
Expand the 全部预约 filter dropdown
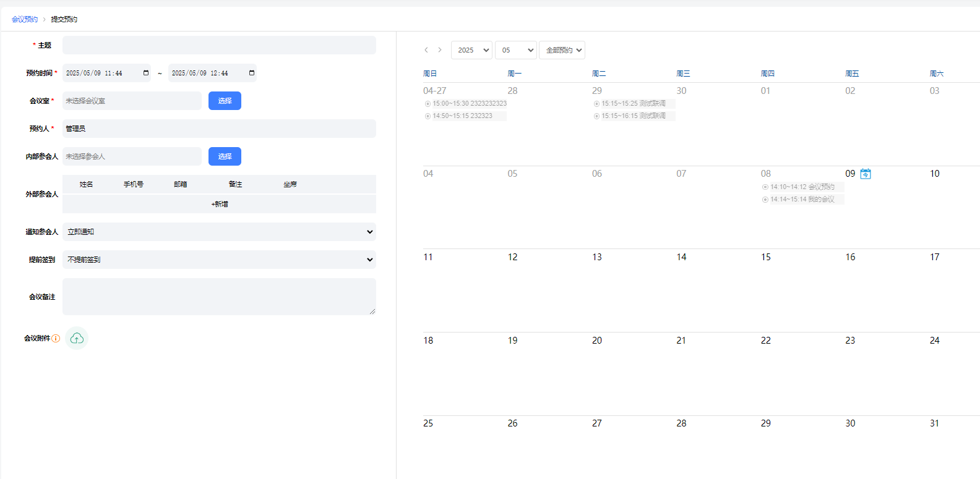(x=562, y=50)
